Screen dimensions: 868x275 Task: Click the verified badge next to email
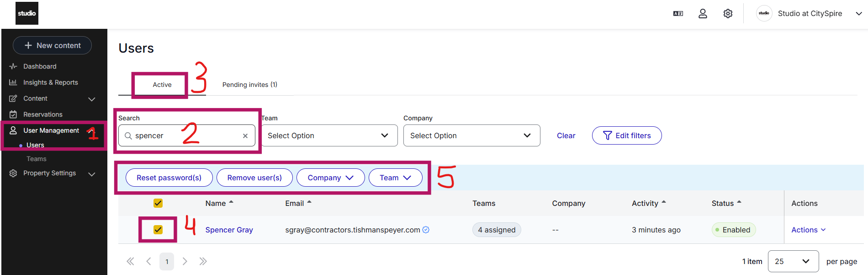pos(426,230)
